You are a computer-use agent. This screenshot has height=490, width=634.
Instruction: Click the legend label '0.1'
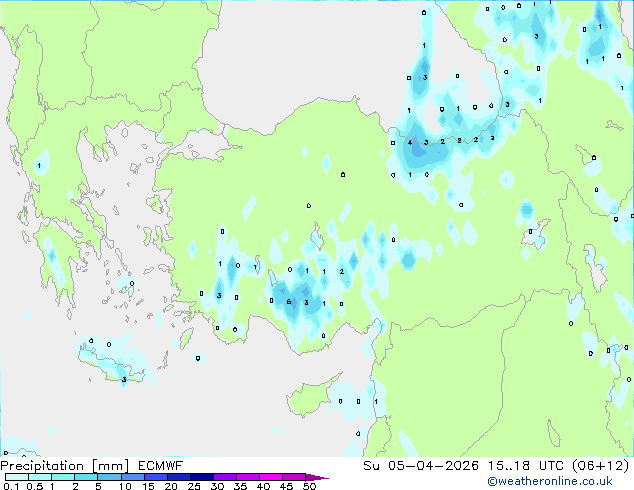pyautogui.click(x=11, y=486)
